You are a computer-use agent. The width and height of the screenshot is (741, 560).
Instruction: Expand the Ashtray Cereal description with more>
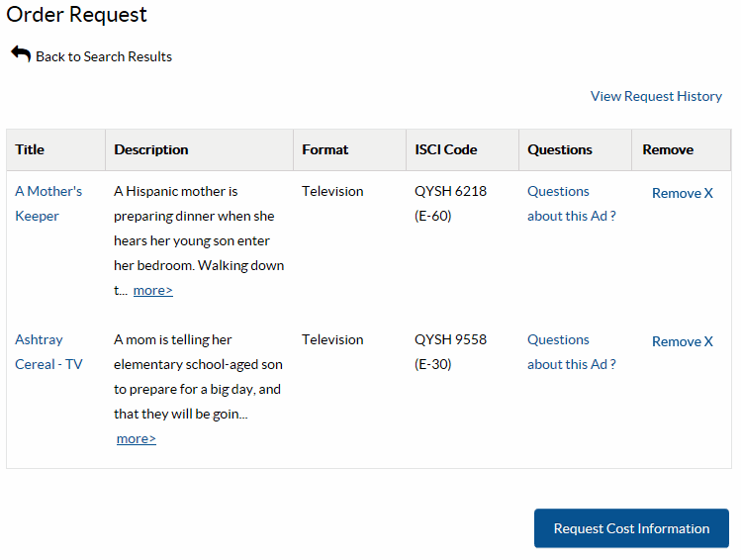[x=137, y=438]
